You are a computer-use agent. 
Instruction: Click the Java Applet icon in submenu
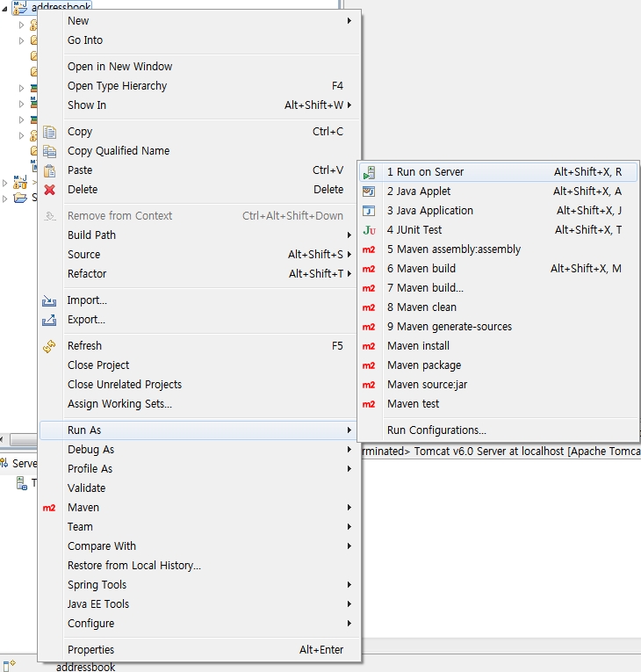click(370, 191)
